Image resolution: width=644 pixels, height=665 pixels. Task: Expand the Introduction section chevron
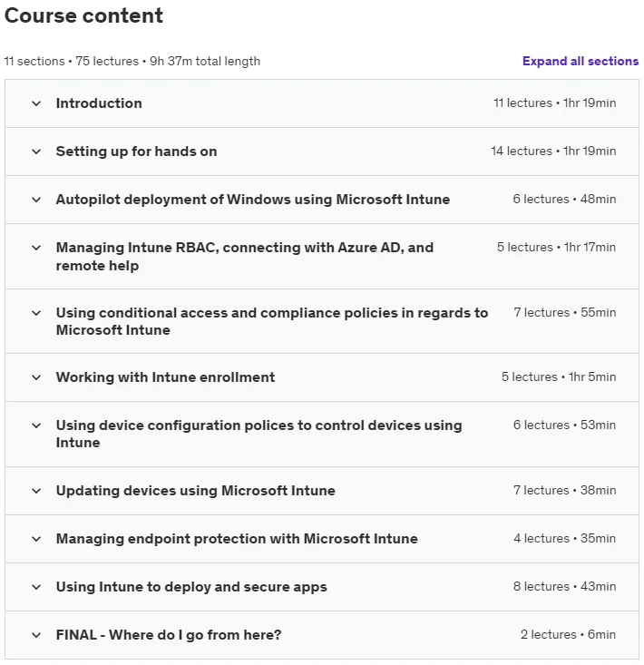coord(36,103)
